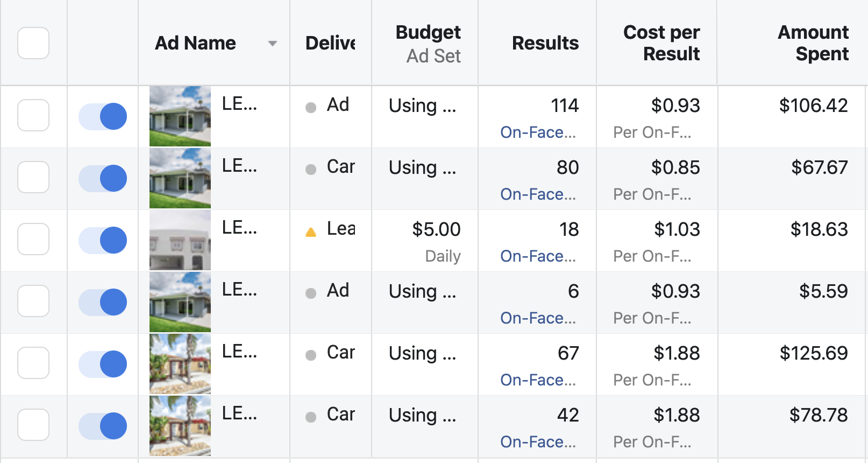Select the checkbox for the 114 results row

coord(33,115)
